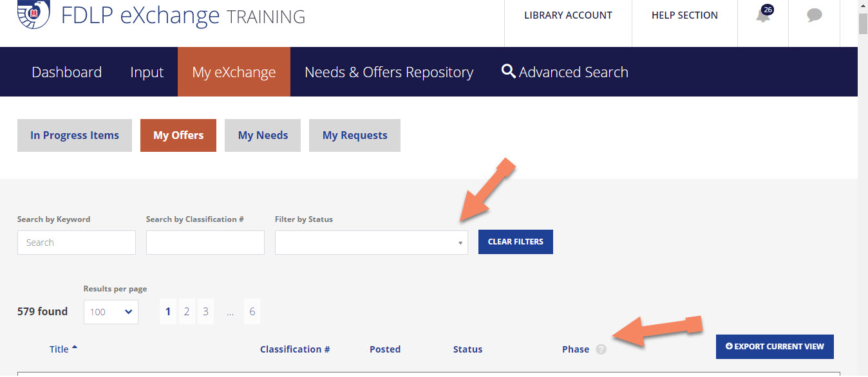This screenshot has height=377, width=868.
Task: Expand the Results per page dropdown
Action: coord(111,311)
